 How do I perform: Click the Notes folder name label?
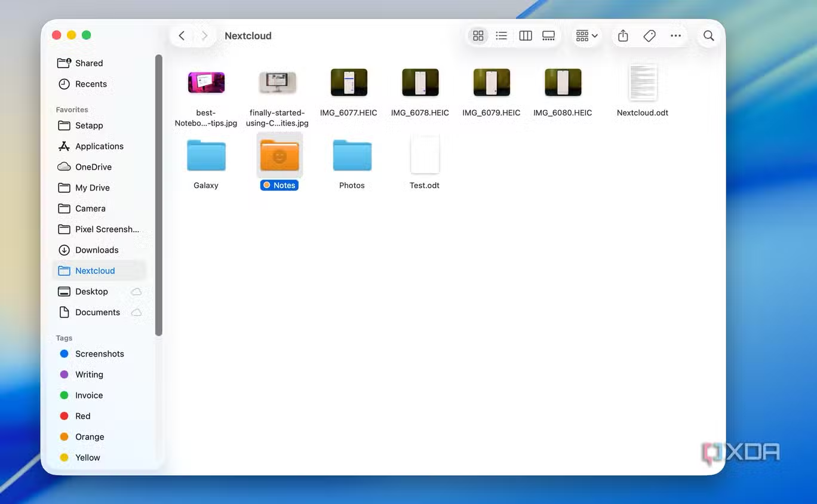[x=279, y=186]
